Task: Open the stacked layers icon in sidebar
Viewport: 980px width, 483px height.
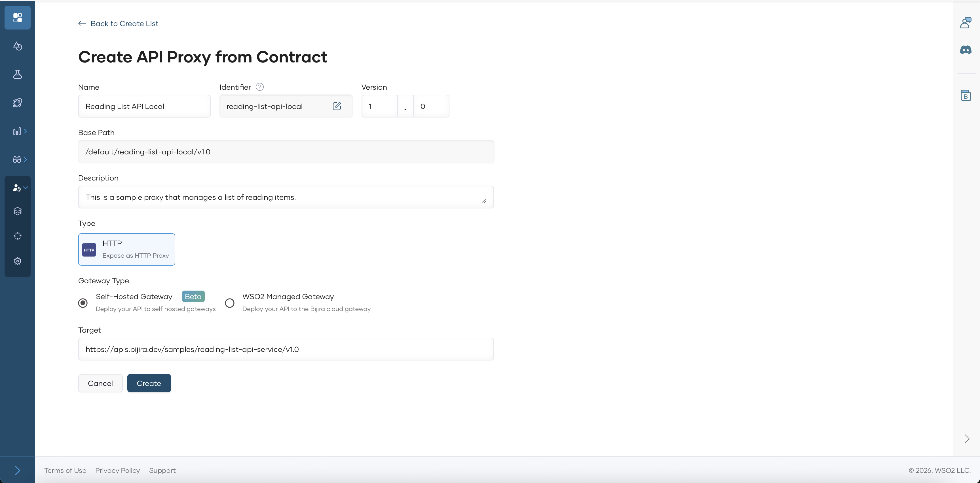Action: click(x=18, y=211)
